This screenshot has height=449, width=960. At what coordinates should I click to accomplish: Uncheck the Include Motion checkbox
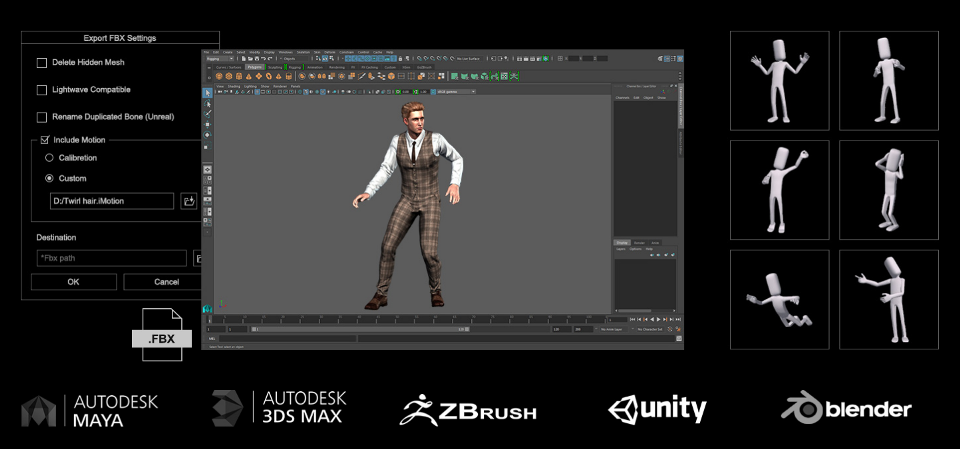point(45,140)
